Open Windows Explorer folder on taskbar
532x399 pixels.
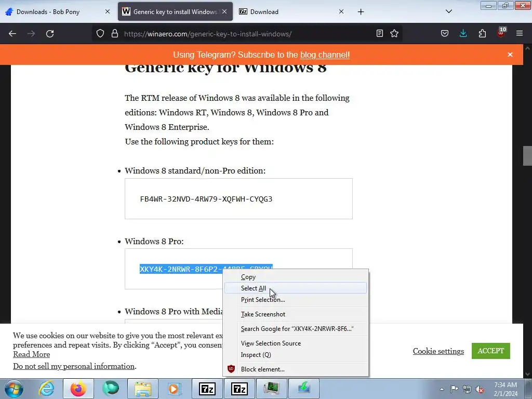click(143, 389)
